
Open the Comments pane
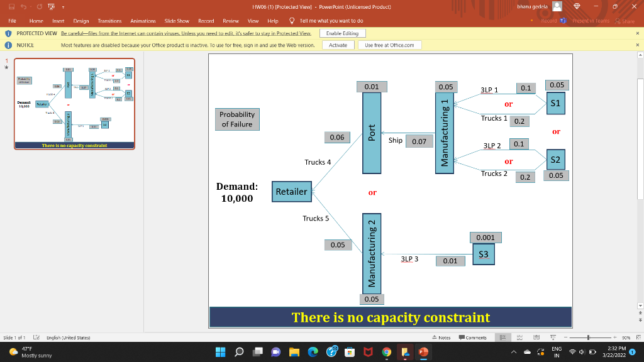point(473,337)
